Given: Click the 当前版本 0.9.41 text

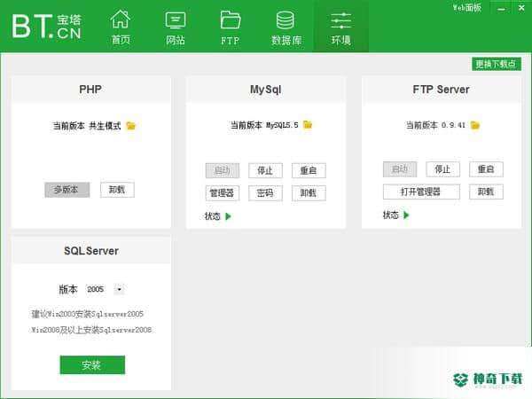Looking at the screenshot, I should coord(435,125).
